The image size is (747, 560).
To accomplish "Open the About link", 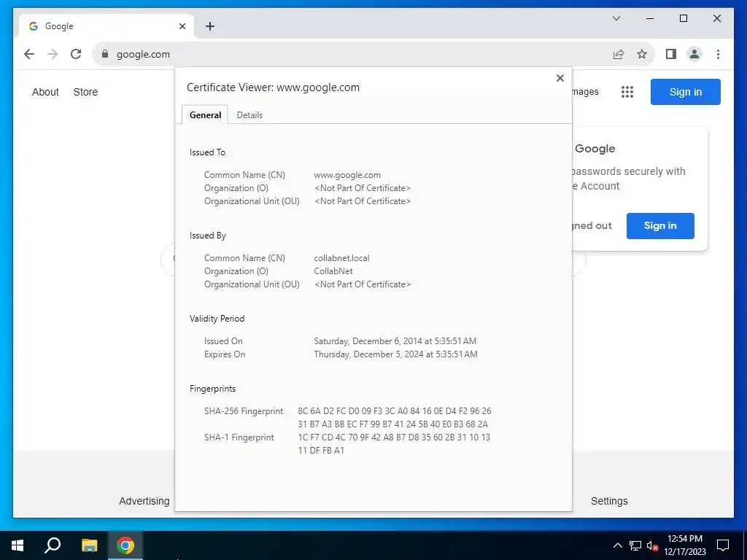I will (x=45, y=92).
